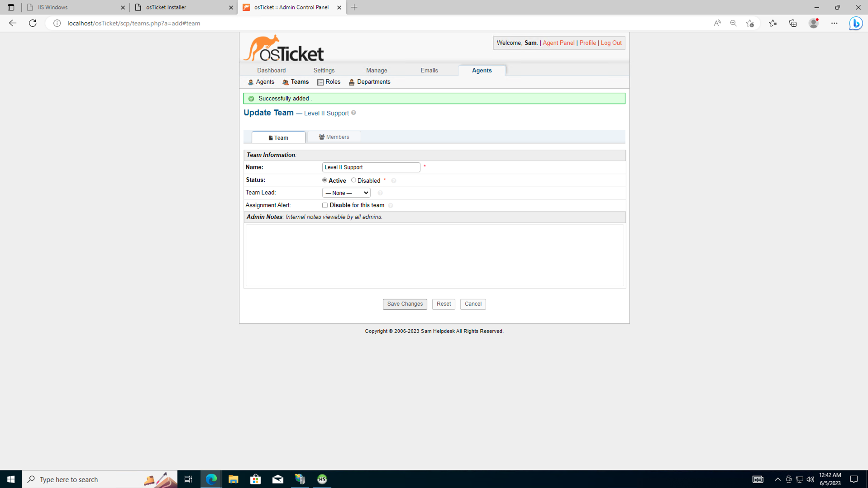Open Departments via its icon
The height and width of the screenshot is (488, 868).
352,82
